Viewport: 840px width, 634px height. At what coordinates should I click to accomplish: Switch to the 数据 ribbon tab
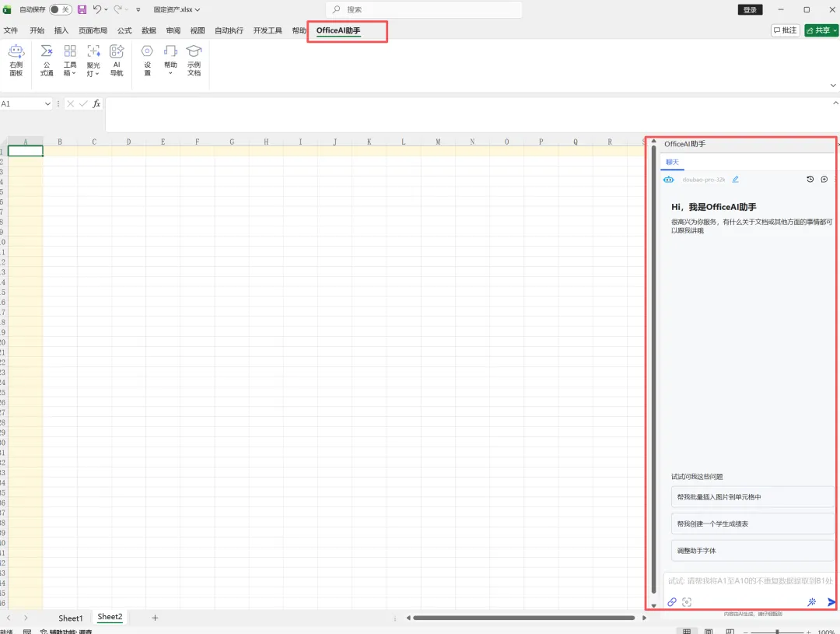pyautogui.click(x=149, y=30)
